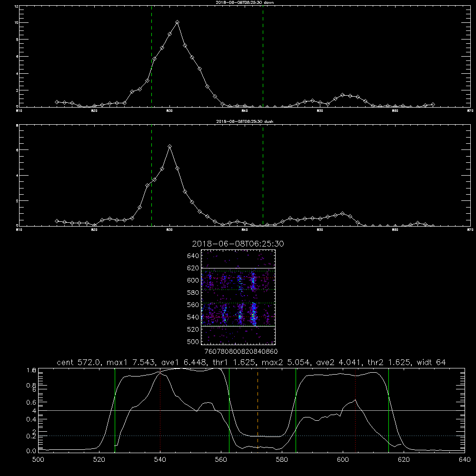Click the highest diamond marker in dawn plot
This screenshot has width=476, height=476.
[x=177, y=22]
